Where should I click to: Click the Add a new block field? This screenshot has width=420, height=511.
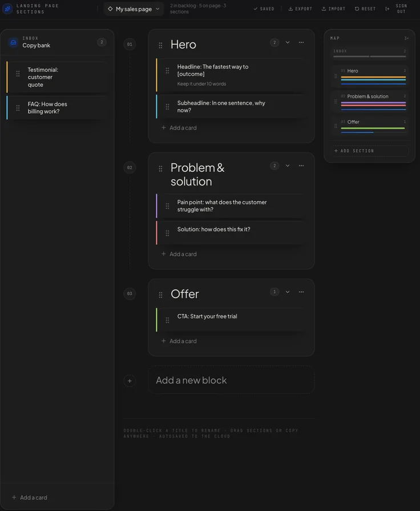(x=231, y=380)
